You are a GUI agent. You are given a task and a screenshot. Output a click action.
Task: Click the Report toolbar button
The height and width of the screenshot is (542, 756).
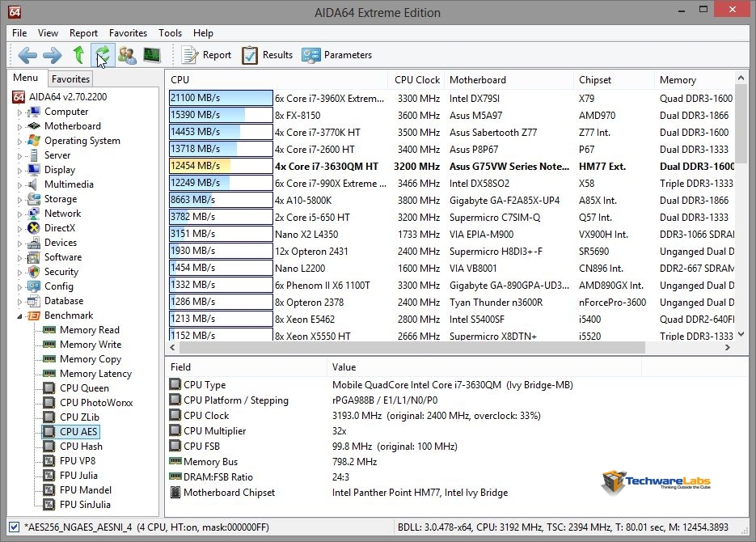point(206,55)
